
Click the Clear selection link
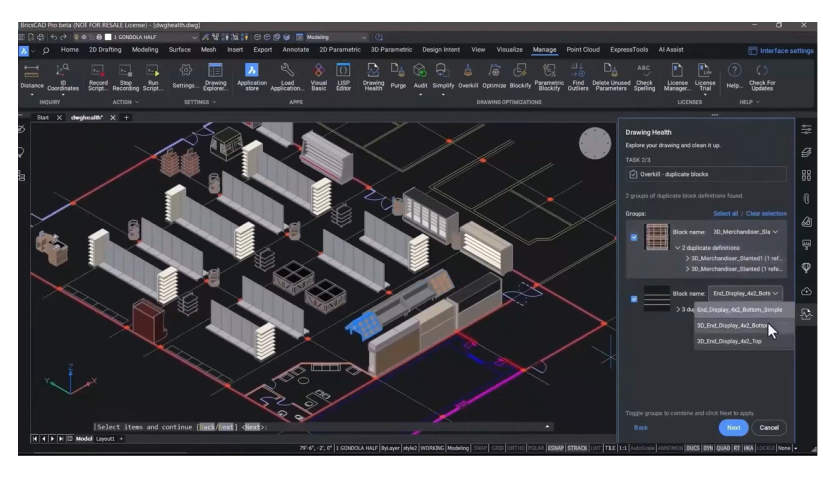pos(766,213)
